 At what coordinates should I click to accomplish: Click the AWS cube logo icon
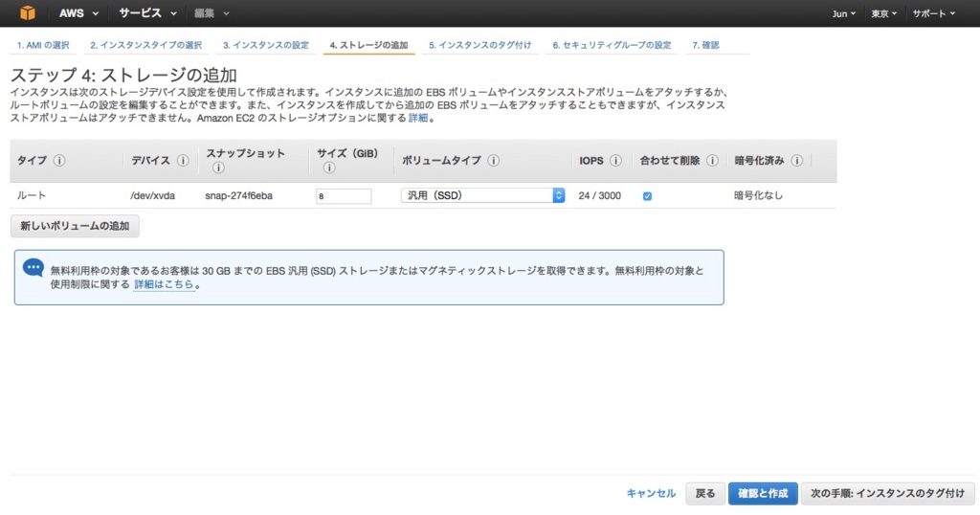tap(28, 12)
